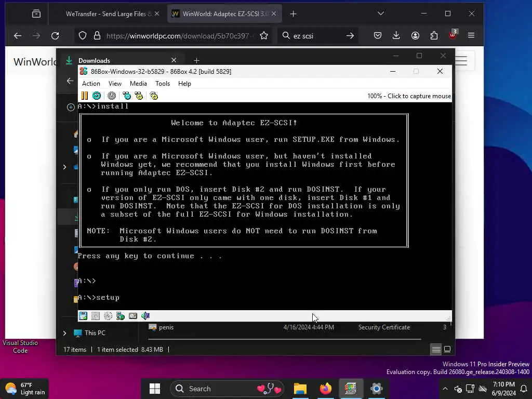Open Visual Studio Code desktop shortcut

point(20,347)
